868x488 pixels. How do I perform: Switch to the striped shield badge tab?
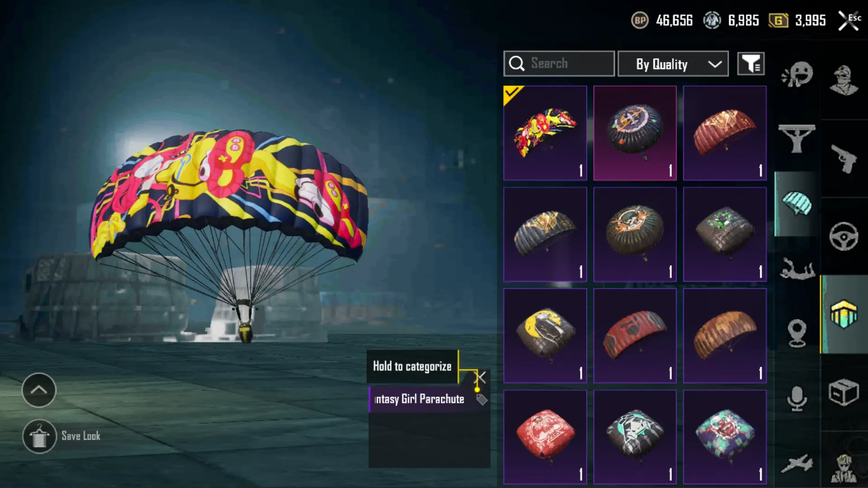(844, 314)
